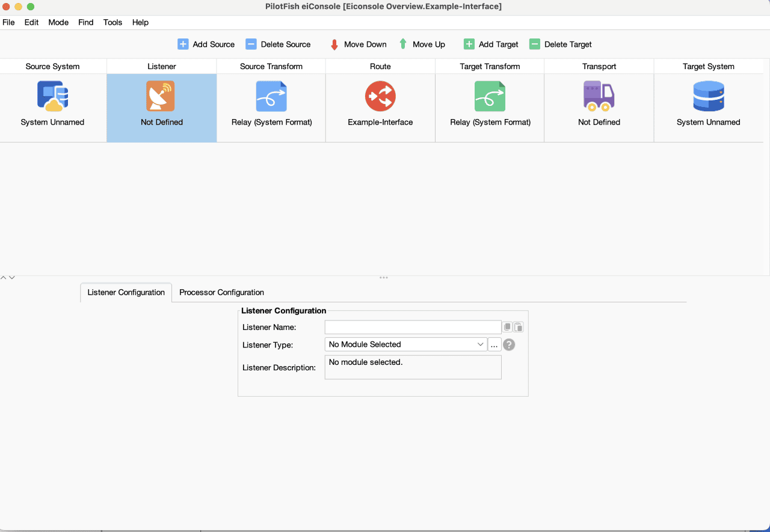Click the red Move Down arrow icon

(x=334, y=44)
